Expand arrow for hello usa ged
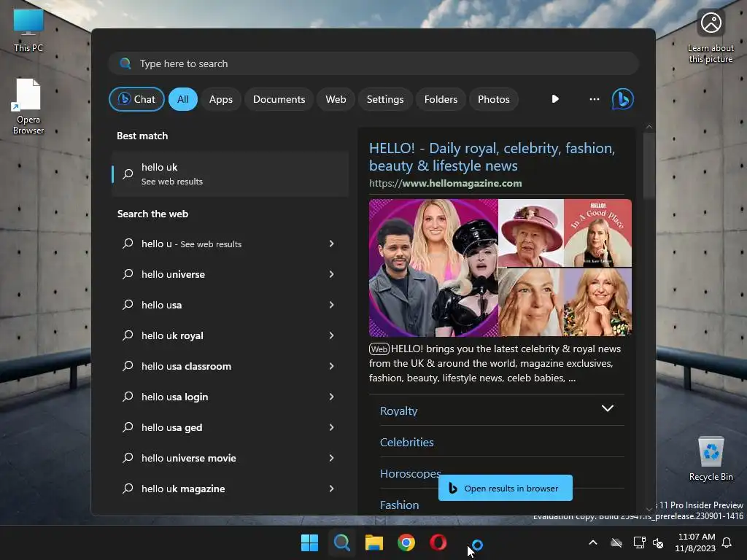 click(x=331, y=427)
